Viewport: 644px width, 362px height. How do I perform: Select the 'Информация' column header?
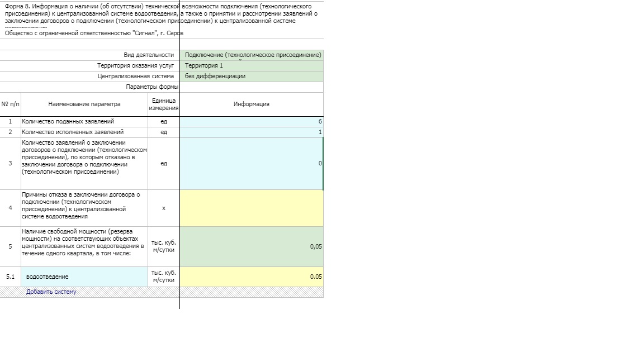coord(252,104)
